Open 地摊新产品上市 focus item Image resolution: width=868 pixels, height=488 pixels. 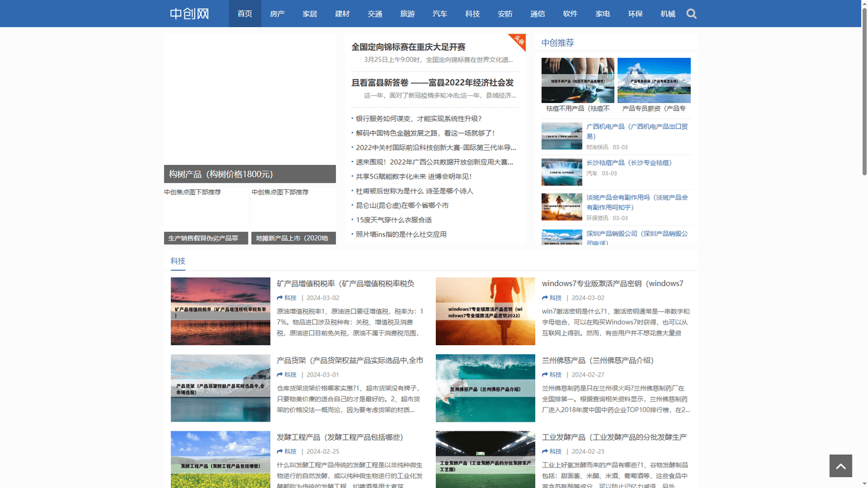293,238
